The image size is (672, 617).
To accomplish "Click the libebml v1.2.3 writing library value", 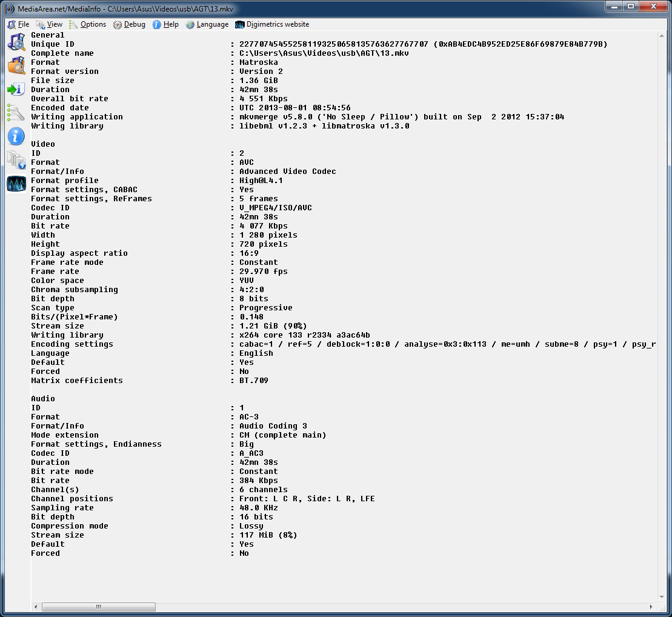I will click(324, 126).
